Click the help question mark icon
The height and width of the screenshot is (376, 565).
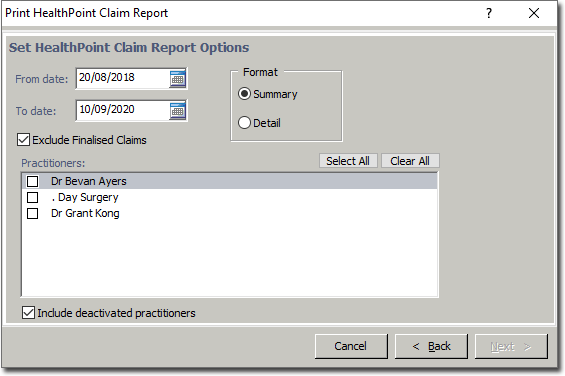coord(489,13)
